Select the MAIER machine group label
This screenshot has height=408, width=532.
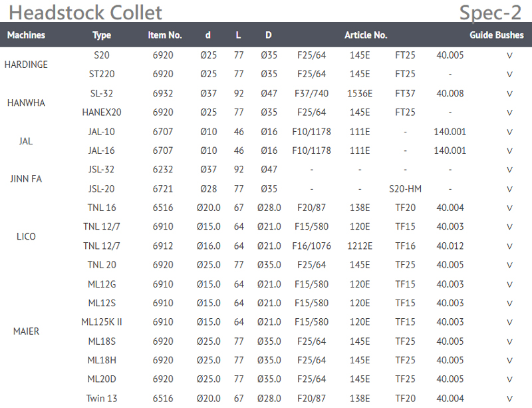coord(26,331)
